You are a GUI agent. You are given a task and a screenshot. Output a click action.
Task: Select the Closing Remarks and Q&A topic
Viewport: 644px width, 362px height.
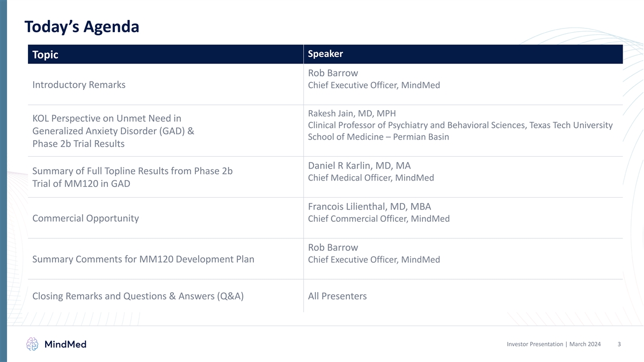tap(138, 296)
